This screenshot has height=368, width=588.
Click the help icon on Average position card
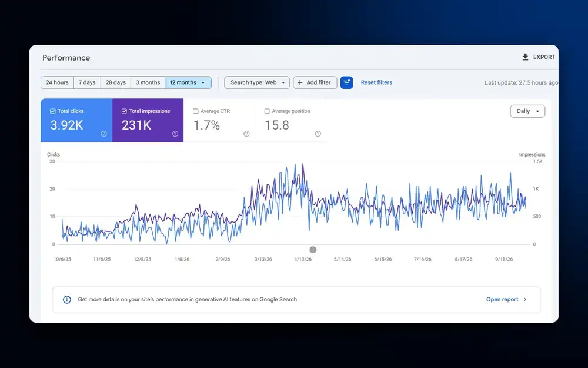[x=318, y=134]
